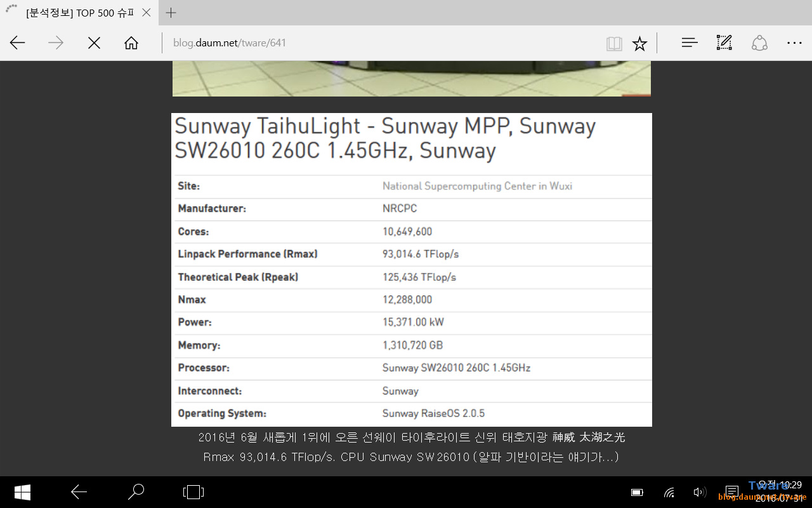This screenshot has width=812, height=508.
Task: Click the Sunway interconnect value
Action: coord(400,391)
